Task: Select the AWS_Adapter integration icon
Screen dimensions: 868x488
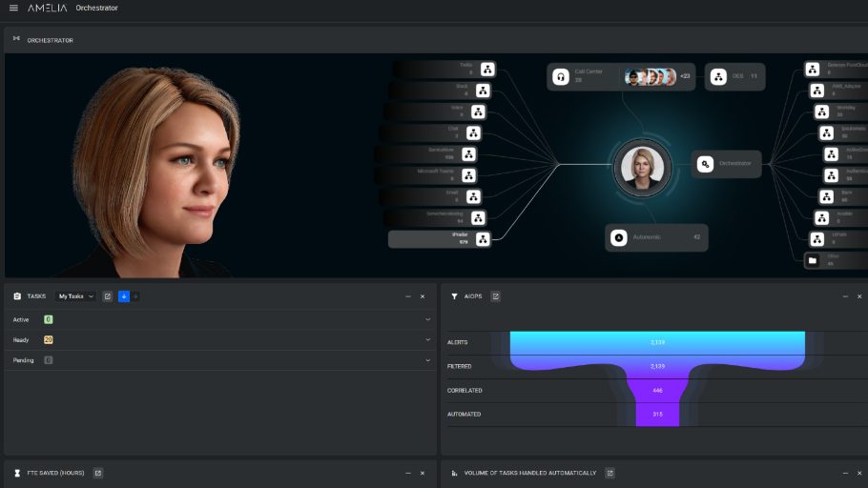Action: [x=817, y=91]
